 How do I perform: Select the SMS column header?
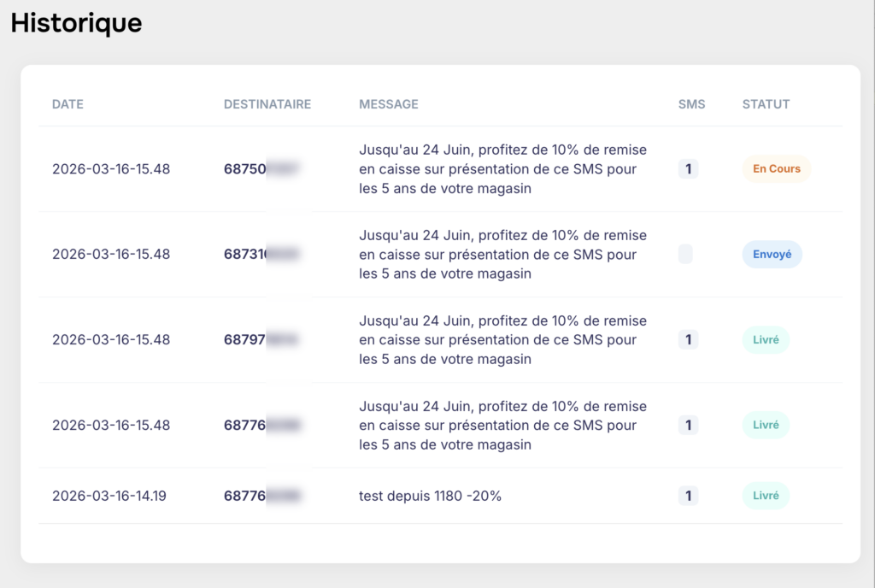[691, 103]
